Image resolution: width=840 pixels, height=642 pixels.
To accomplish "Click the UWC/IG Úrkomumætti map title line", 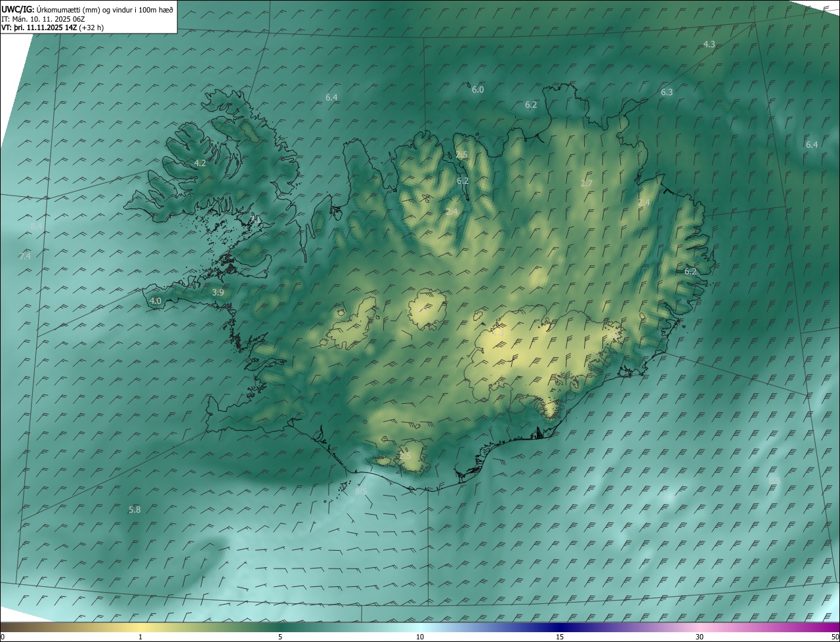I will 87,10.
